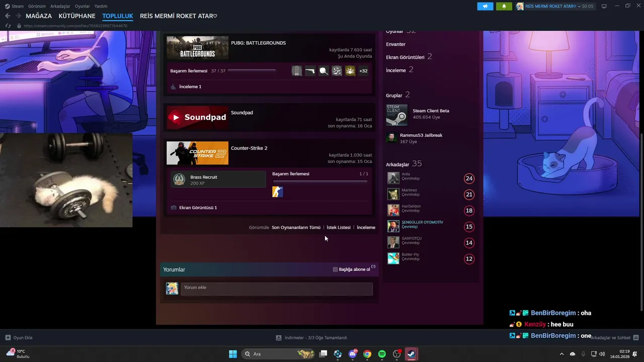644x362 pixels.
Task: Open the REİS MERMİ ROKET ATAR tab
Action: [179, 16]
